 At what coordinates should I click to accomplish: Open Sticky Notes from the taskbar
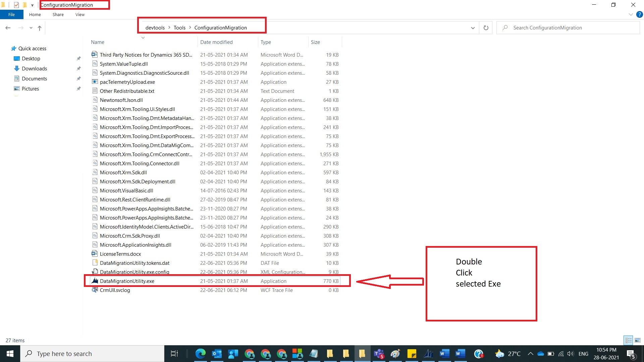411,354
